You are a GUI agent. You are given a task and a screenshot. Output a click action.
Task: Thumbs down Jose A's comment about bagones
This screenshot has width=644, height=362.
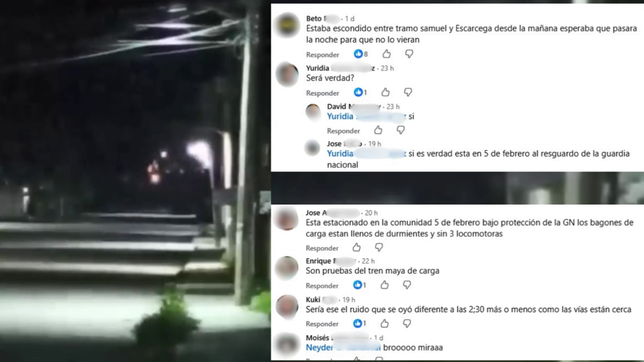pos(379,247)
